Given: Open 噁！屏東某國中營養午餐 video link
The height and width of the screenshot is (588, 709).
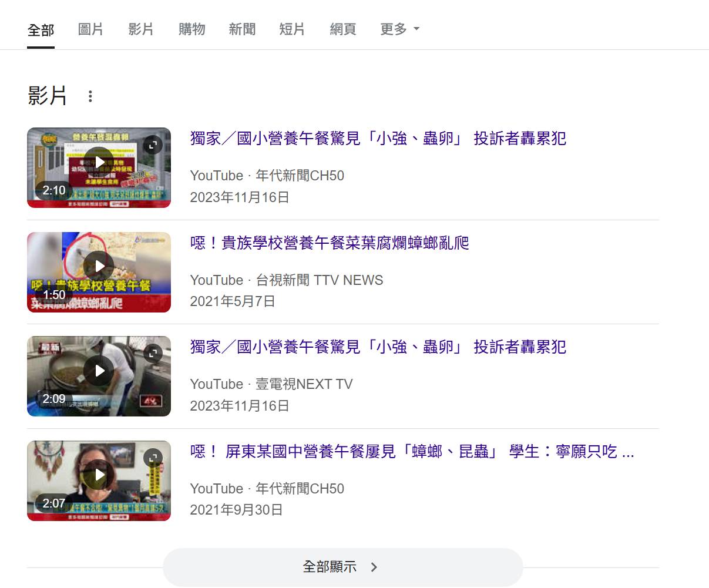Looking at the screenshot, I should (x=412, y=452).
